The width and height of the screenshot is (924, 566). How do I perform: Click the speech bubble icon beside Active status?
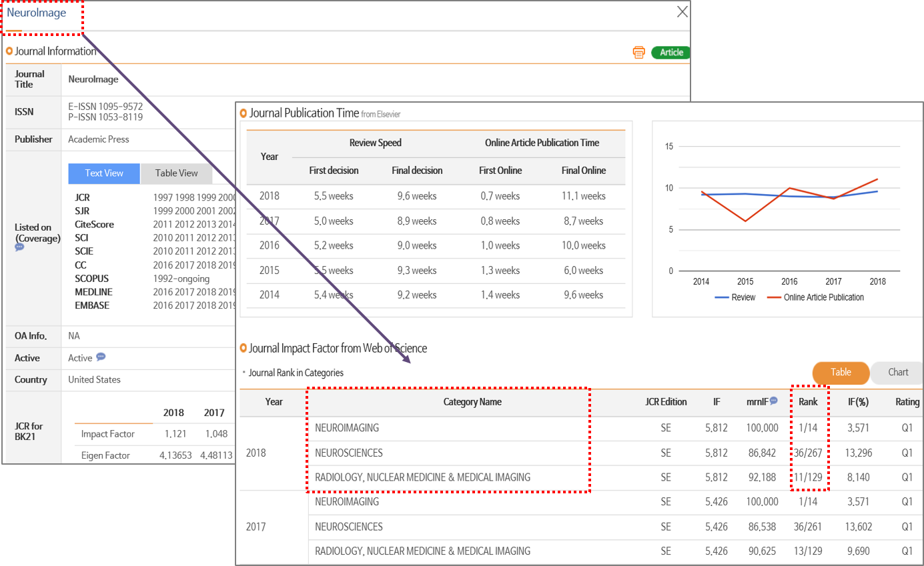pyautogui.click(x=101, y=357)
